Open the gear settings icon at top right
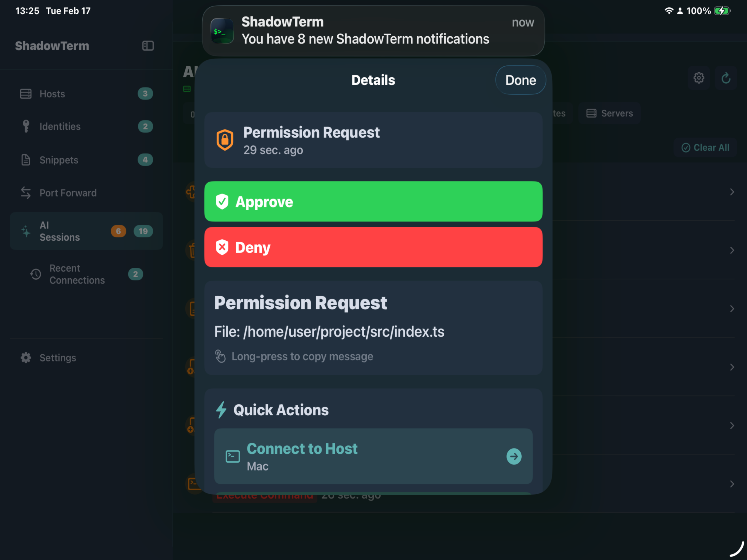Screen dimensions: 747x560 (x=699, y=78)
